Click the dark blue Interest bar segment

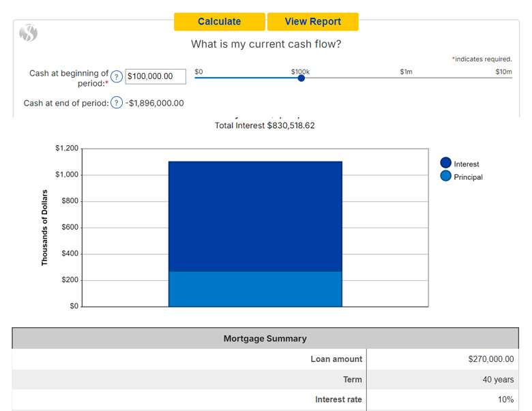click(x=255, y=216)
